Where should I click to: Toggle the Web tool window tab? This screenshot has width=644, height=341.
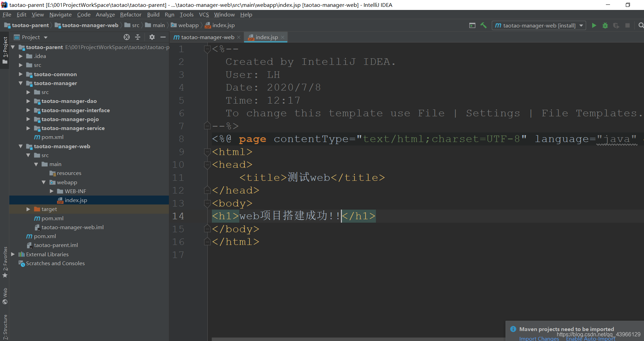5,296
